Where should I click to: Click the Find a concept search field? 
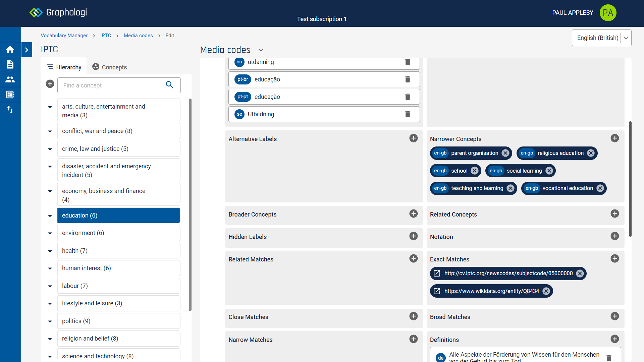111,85
